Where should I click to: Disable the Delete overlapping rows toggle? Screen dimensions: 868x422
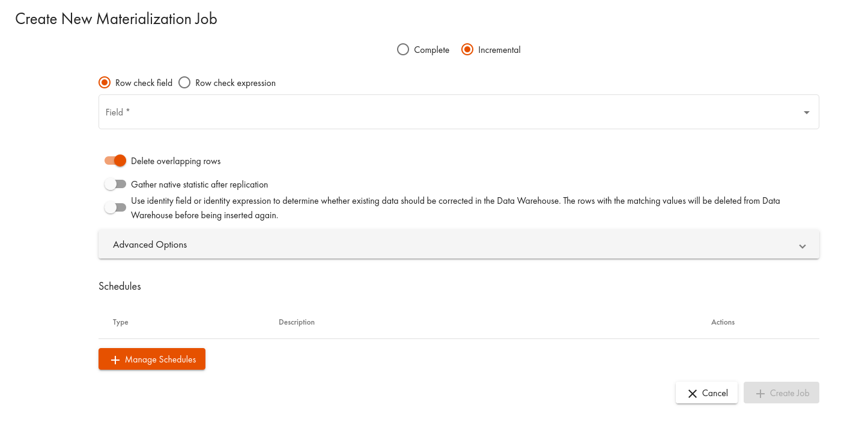coord(115,161)
